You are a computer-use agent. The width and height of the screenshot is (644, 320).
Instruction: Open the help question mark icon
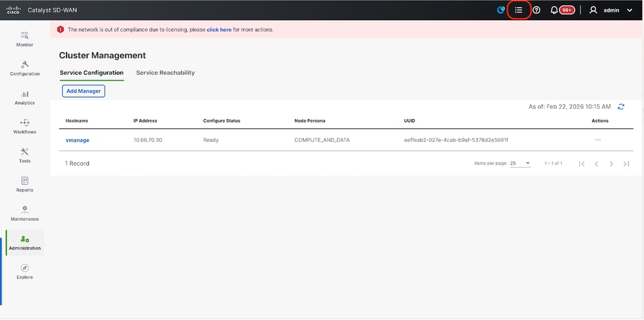coord(536,10)
